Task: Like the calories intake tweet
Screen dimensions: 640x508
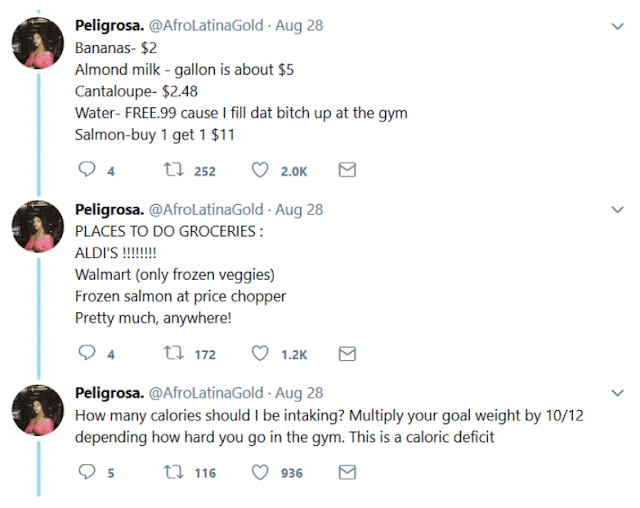Action: coord(260,472)
